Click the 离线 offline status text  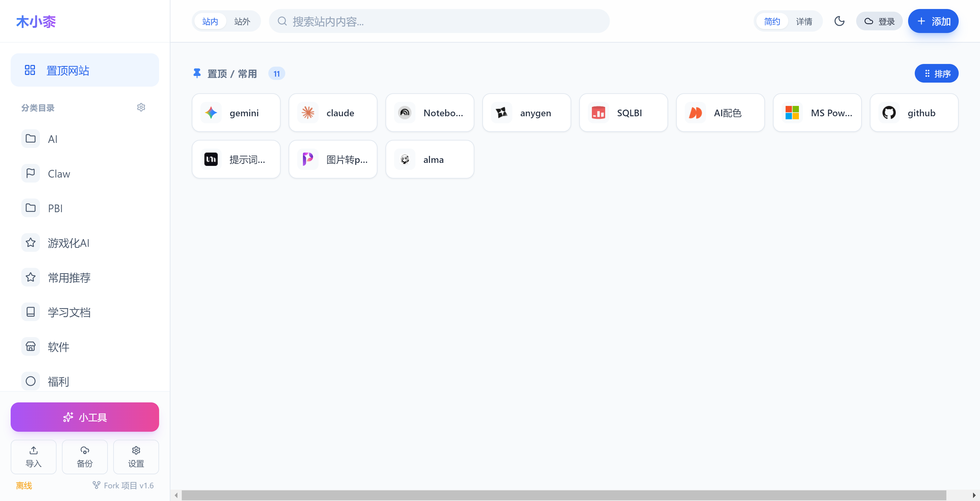coord(24,485)
